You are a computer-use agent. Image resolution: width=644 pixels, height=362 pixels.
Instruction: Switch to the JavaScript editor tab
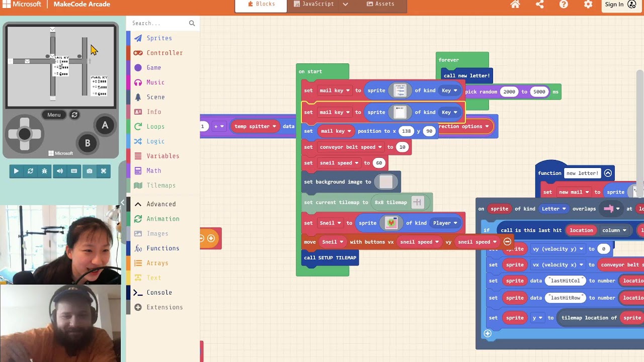pyautogui.click(x=313, y=5)
